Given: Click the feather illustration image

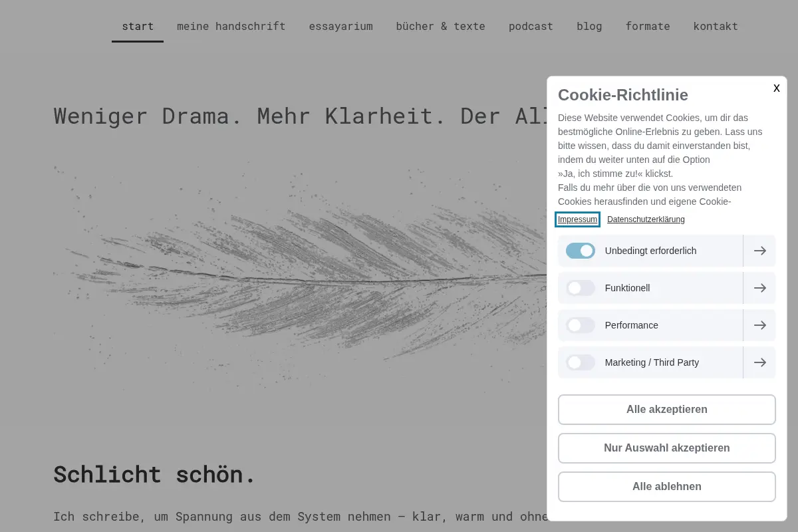Looking at the screenshot, I should click(301, 278).
